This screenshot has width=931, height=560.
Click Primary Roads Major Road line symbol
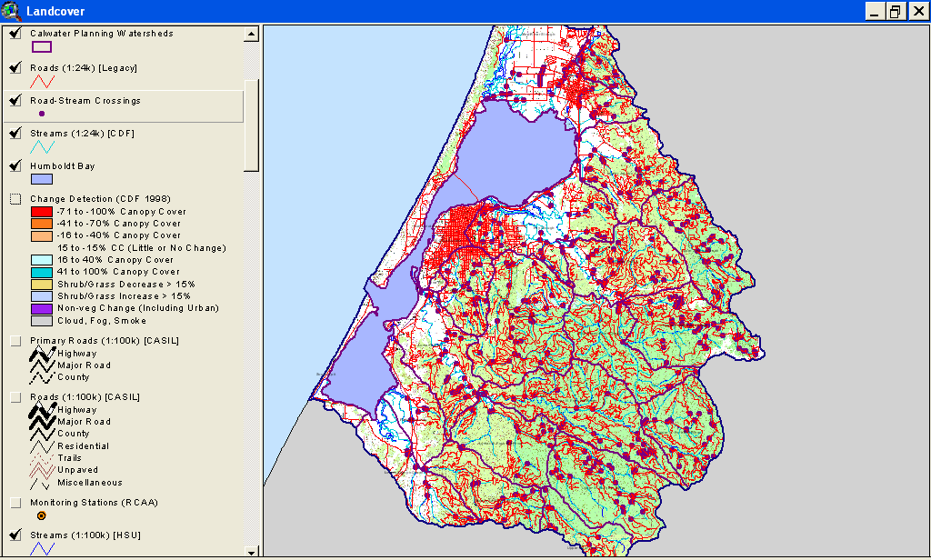coord(42,365)
